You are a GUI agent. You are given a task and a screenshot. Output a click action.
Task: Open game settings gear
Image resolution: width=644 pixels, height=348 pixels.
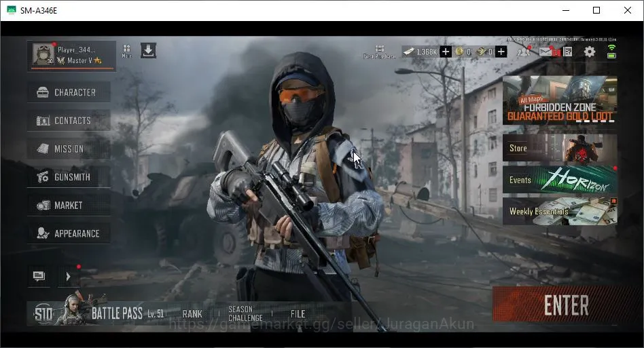[590, 52]
